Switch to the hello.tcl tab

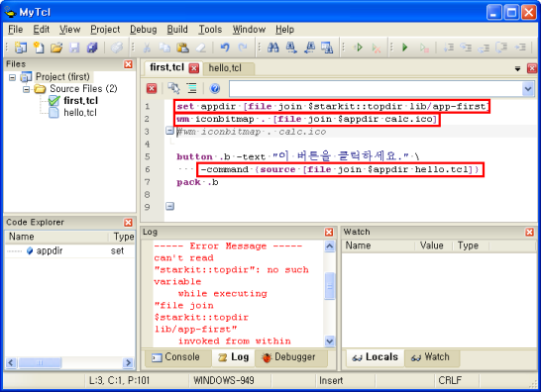point(225,68)
